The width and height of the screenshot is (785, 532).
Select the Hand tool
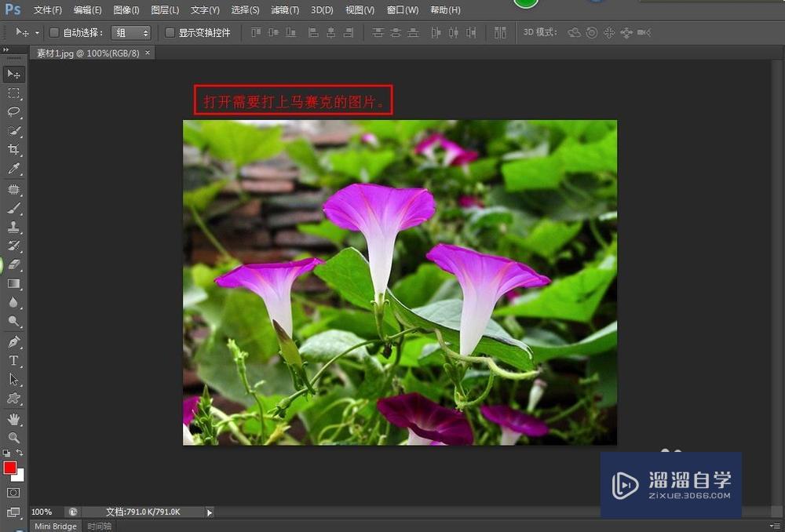[x=14, y=419]
